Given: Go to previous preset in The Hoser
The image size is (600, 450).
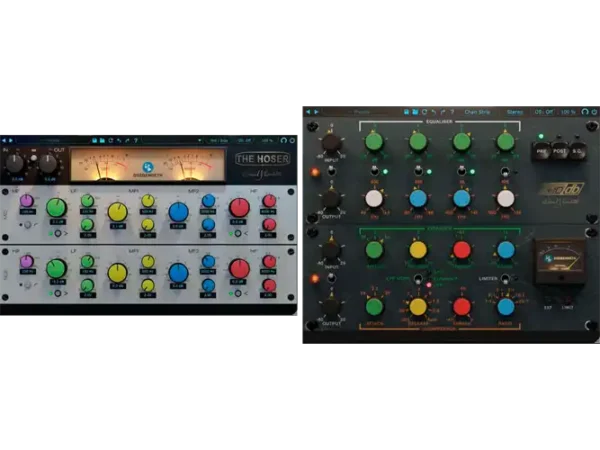Looking at the screenshot, I should pos(4,140).
